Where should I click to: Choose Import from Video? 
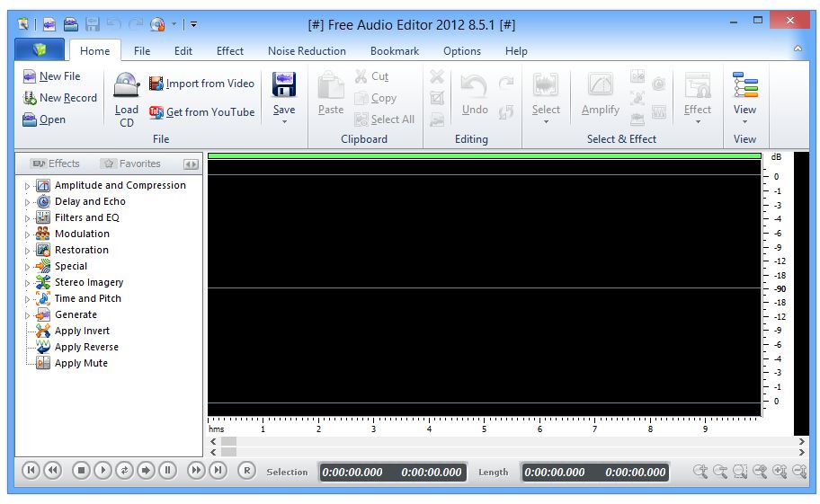(201, 84)
